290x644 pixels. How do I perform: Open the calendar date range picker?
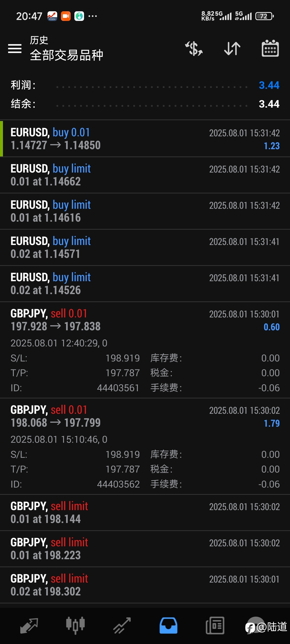coord(270,49)
